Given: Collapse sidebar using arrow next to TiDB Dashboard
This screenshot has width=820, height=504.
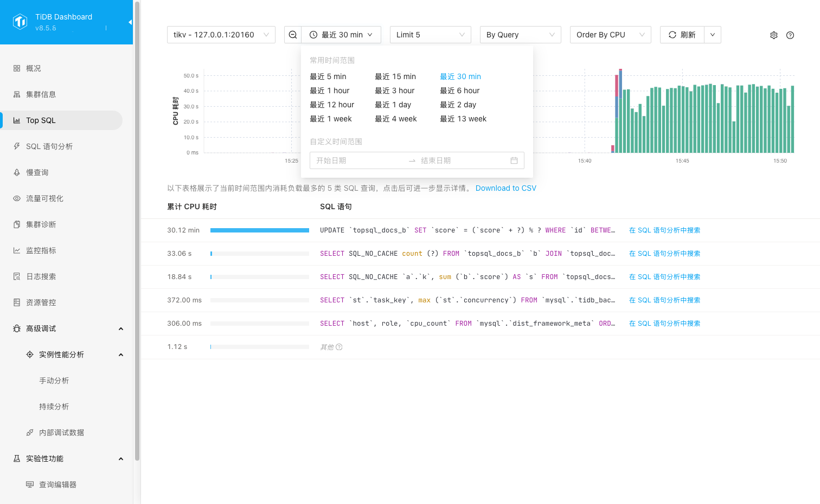Looking at the screenshot, I should (130, 22).
